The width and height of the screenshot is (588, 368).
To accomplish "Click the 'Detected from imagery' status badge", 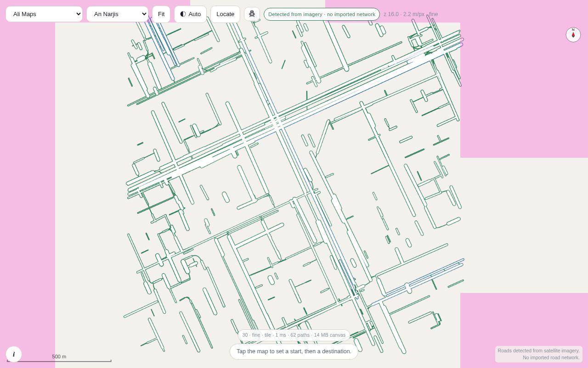I will (x=322, y=14).
